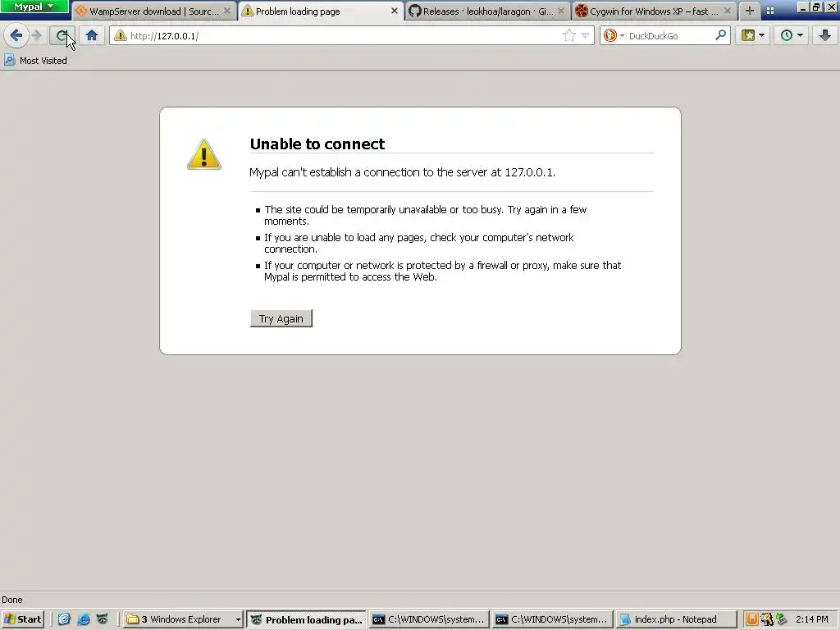Click the 2:14 PM taskbar clock
This screenshot has width=840, height=630.
coord(811,619)
